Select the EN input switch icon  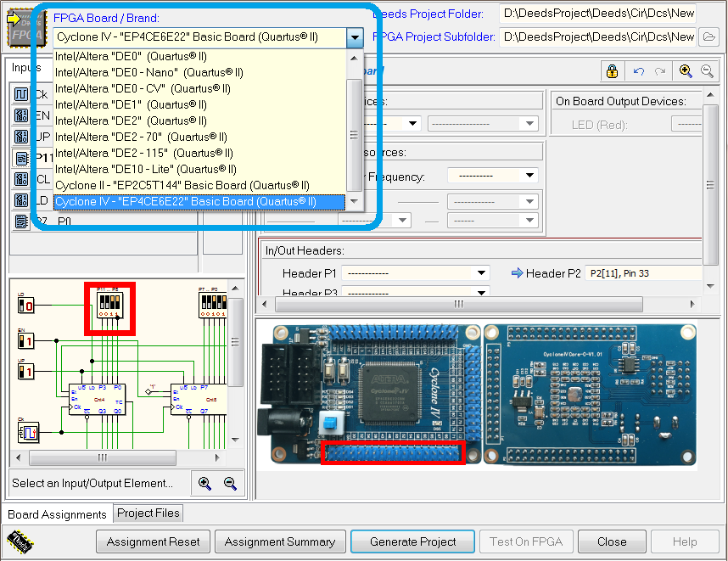(x=21, y=115)
